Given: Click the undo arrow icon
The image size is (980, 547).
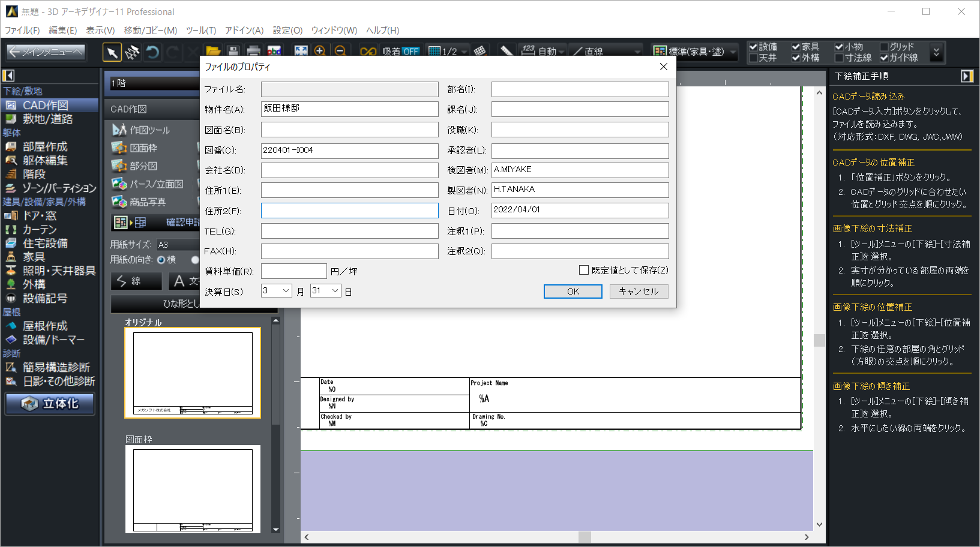Looking at the screenshot, I should click(152, 53).
